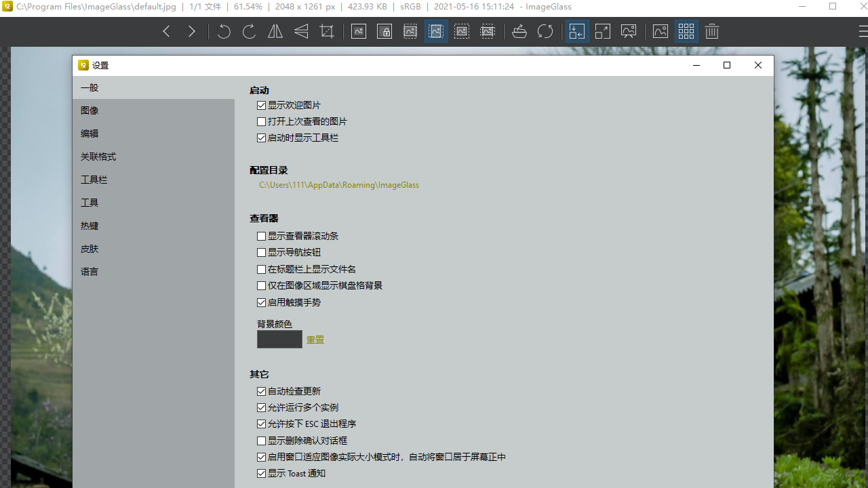Open the thumbnail gallery panel
The width and height of the screenshot is (868, 488).
click(686, 31)
